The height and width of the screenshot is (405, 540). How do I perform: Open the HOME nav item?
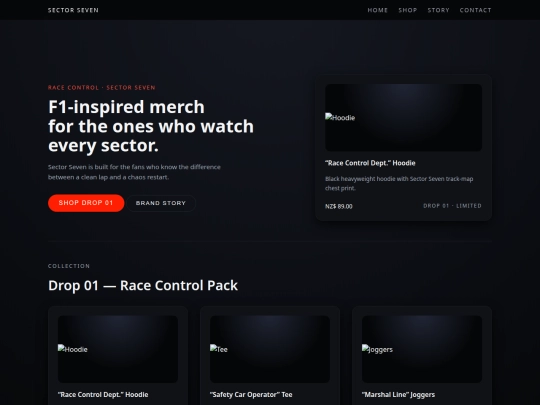click(377, 10)
